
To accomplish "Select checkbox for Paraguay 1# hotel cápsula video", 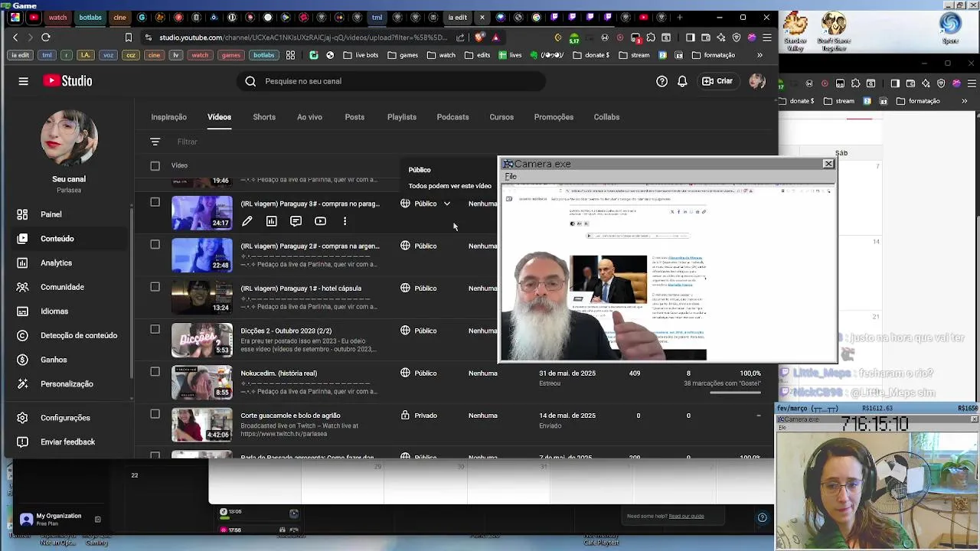I will tap(155, 286).
